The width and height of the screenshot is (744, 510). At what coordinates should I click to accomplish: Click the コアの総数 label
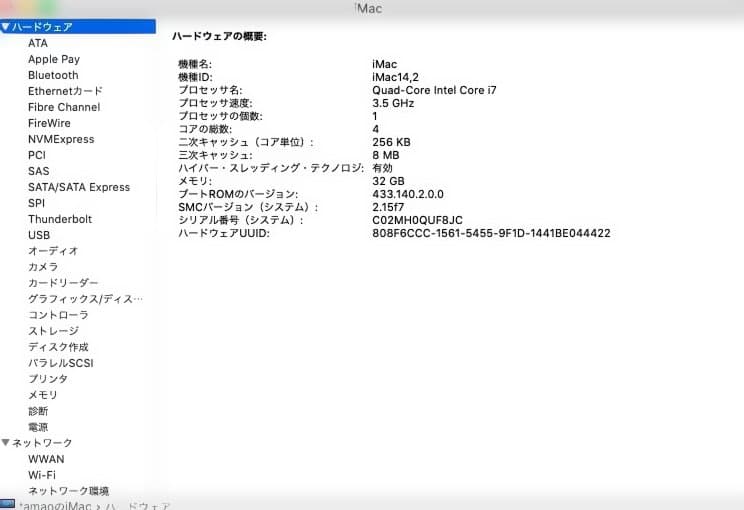pyautogui.click(x=205, y=129)
